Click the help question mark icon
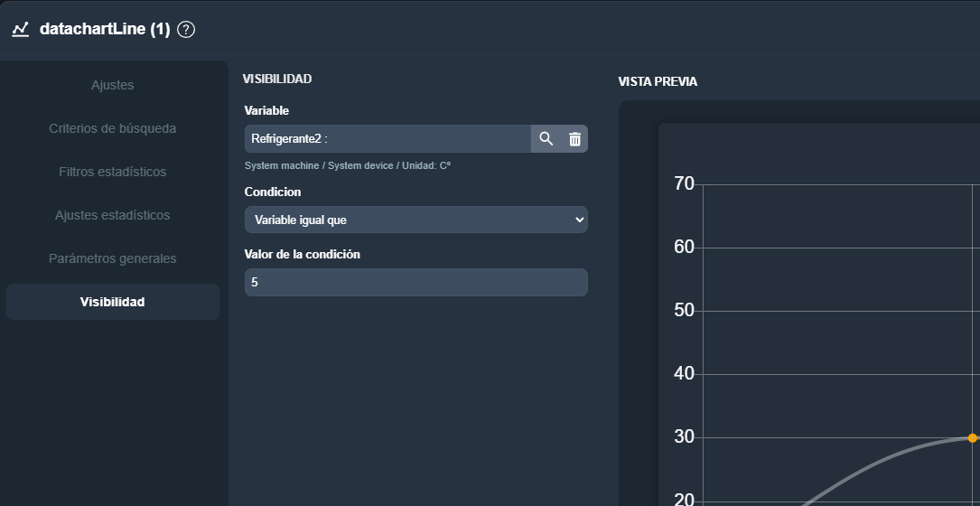This screenshot has width=980, height=506. (186, 30)
